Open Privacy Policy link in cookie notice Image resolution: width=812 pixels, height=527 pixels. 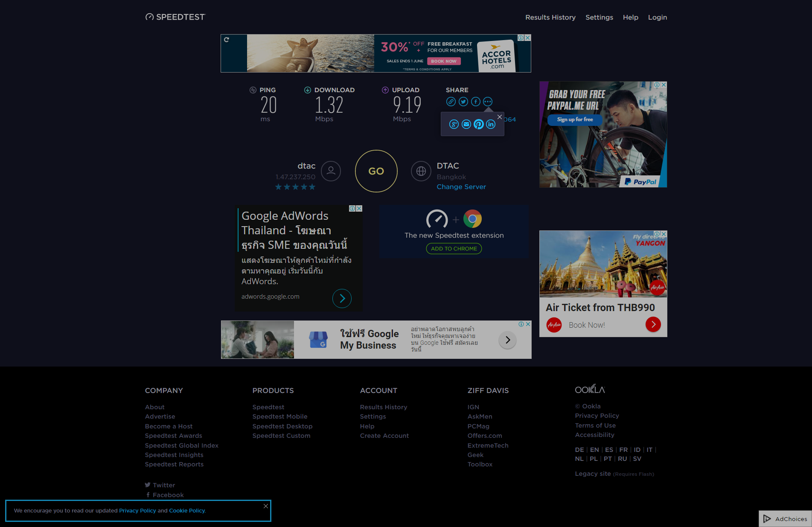click(x=137, y=511)
